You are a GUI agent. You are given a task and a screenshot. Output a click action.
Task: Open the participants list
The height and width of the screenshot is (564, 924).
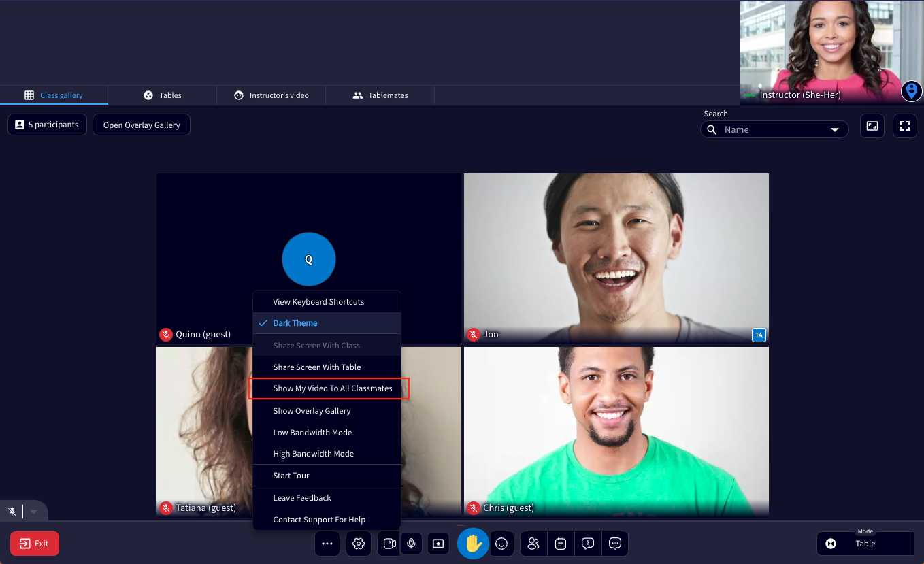click(533, 544)
